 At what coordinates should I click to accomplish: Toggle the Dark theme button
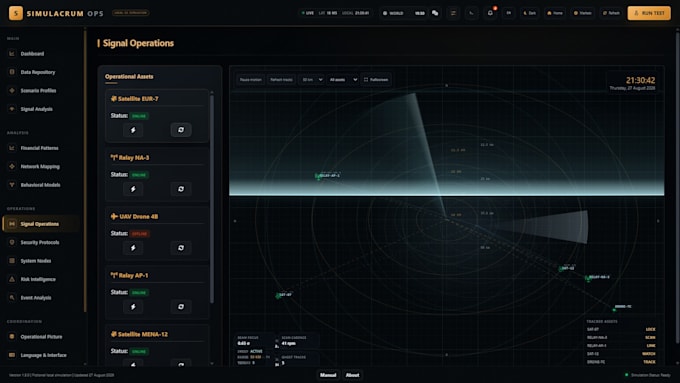(530, 13)
